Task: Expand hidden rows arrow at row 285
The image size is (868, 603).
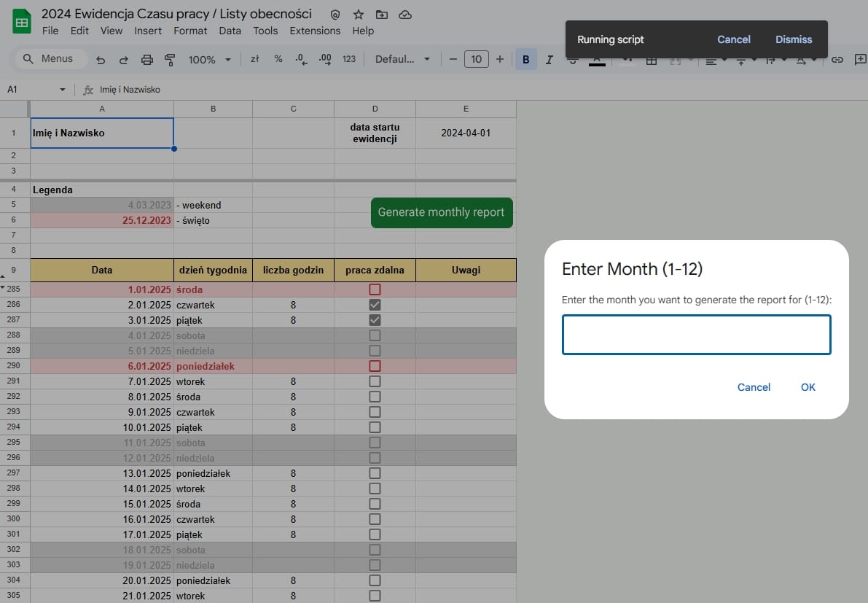Action: pyautogui.click(x=4, y=287)
